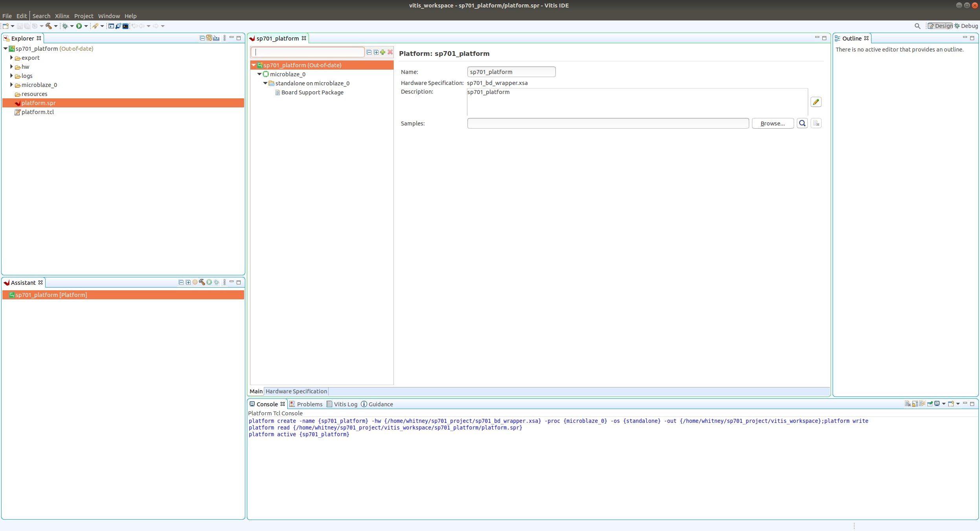The height and width of the screenshot is (531, 980).
Task: Open the Xilinx menu
Action: [62, 16]
